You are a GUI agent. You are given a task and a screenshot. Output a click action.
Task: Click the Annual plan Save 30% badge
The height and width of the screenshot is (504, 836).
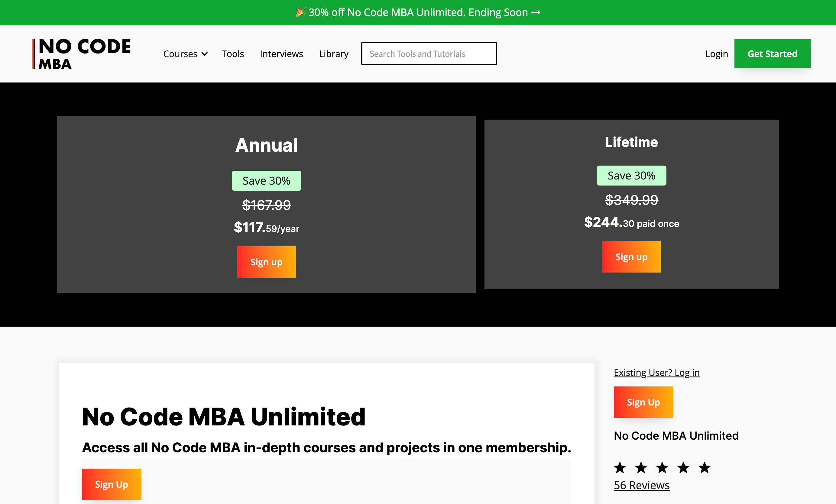pyautogui.click(x=266, y=181)
